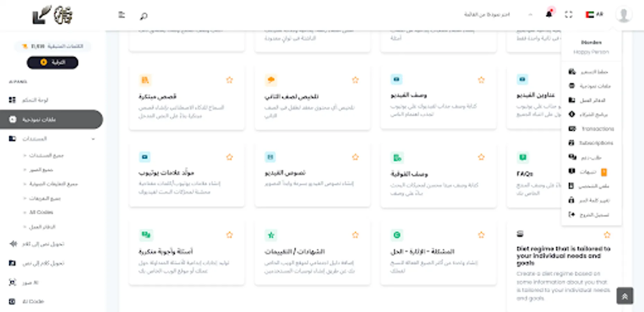Image resolution: width=644 pixels, height=312 pixels.
Task: Open the user avatar profile icon
Action: (x=623, y=15)
